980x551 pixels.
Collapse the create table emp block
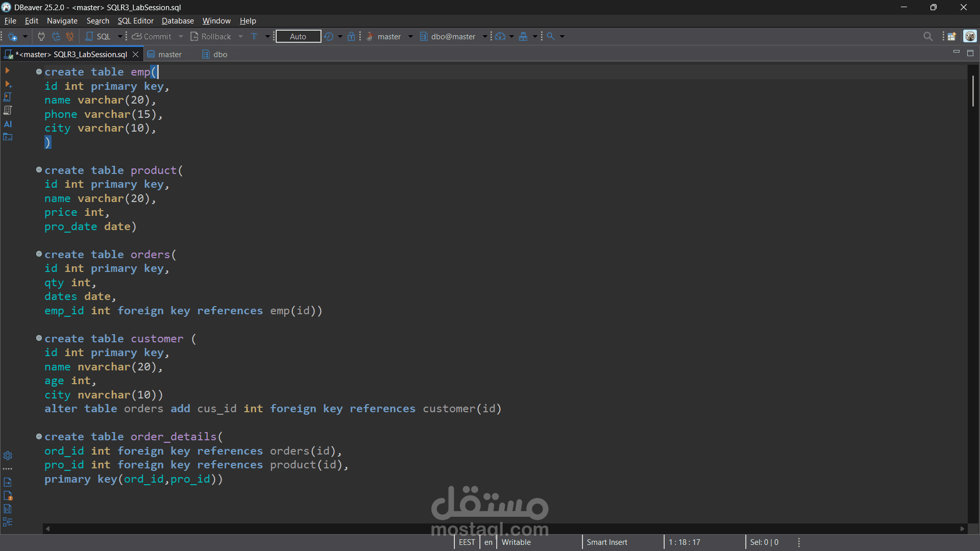[39, 72]
